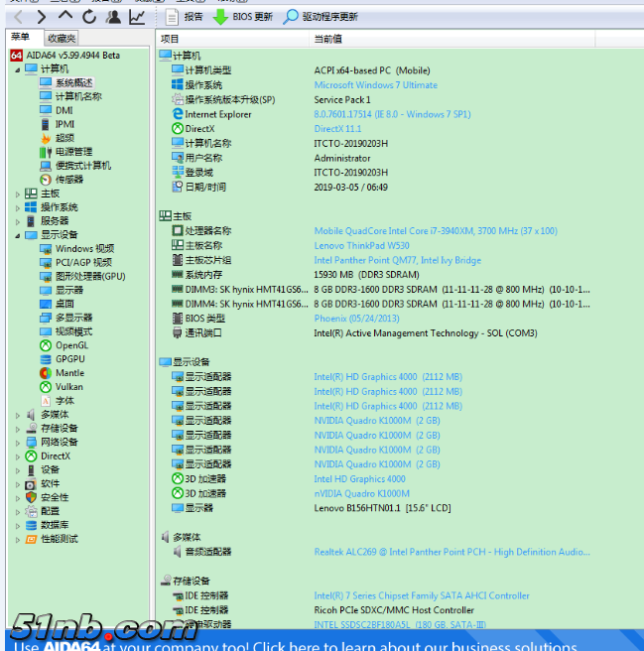
Task: Expand the 性能测试 tree node
Action: pyautogui.click(x=17, y=539)
